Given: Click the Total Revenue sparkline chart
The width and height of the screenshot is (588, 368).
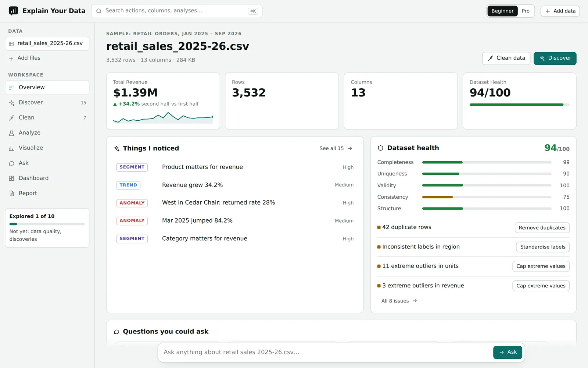Looking at the screenshot, I should (x=163, y=118).
